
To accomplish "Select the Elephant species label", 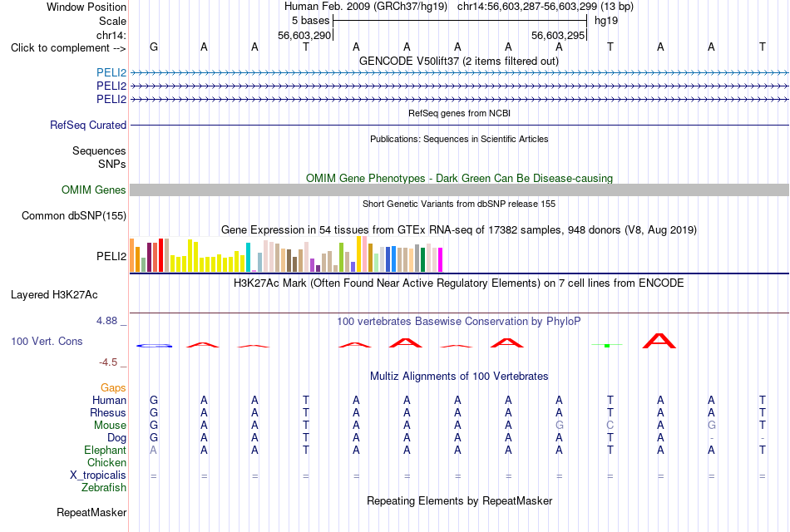I will point(105,450).
